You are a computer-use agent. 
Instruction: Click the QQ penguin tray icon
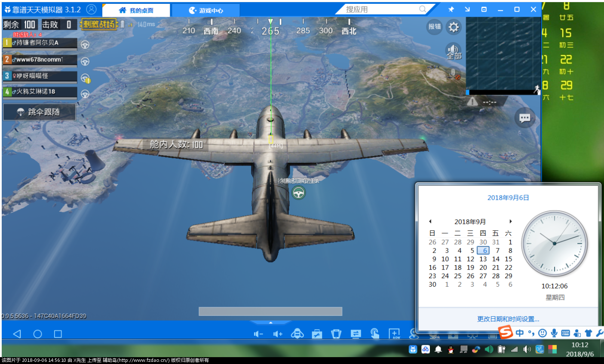(x=451, y=349)
